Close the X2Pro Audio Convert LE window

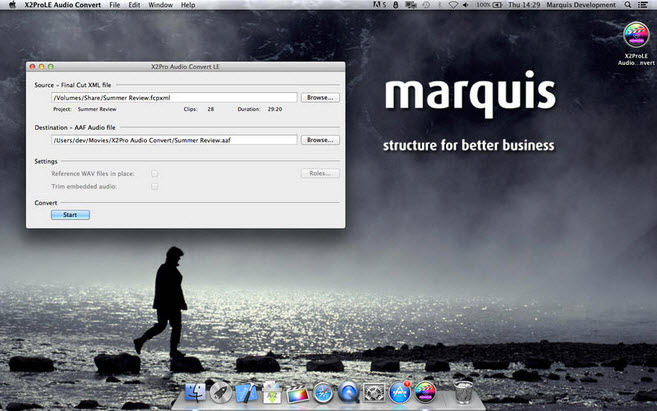click(x=32, y=67)
